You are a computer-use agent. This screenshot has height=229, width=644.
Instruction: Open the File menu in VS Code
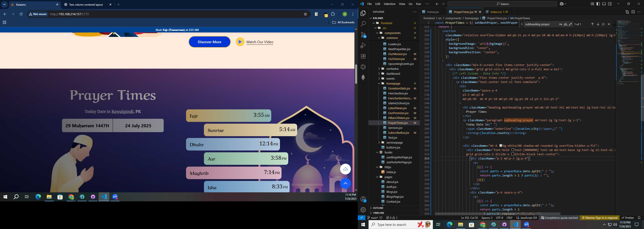[369, 4]
